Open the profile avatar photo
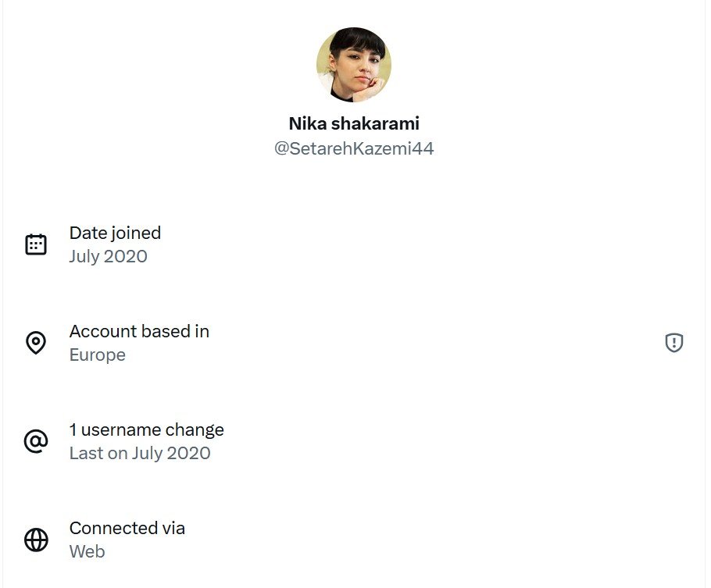The width and height of the screenshot is (711, 588). [354, 65]
